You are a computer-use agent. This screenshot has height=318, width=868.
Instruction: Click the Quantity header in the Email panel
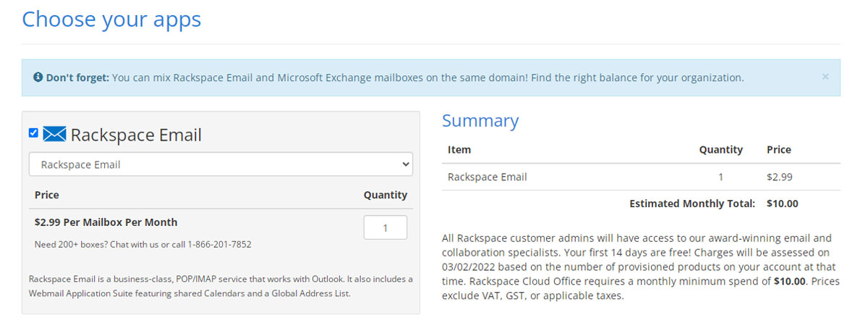click(x=385, y=195)
